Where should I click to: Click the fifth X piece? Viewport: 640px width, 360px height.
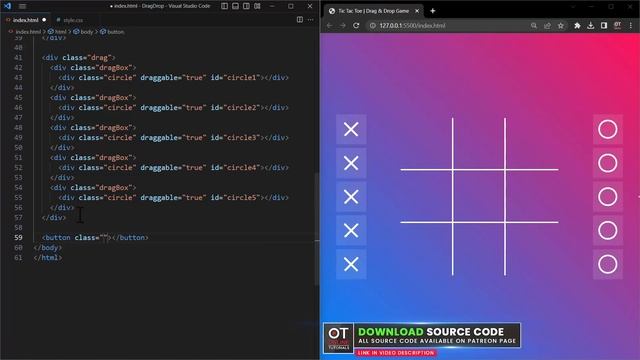[351, 264]
